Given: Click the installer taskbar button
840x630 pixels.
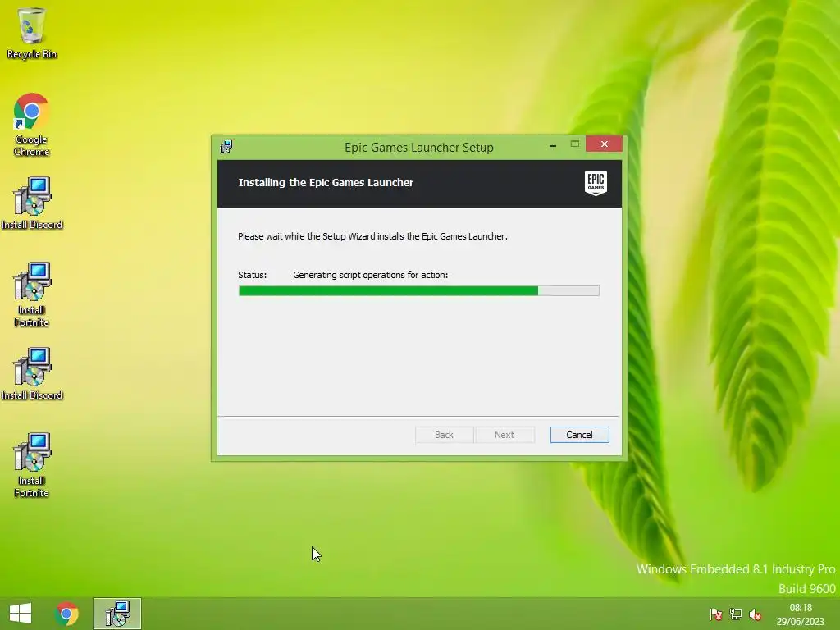Looking at the screenshot, I should (117, 614).
